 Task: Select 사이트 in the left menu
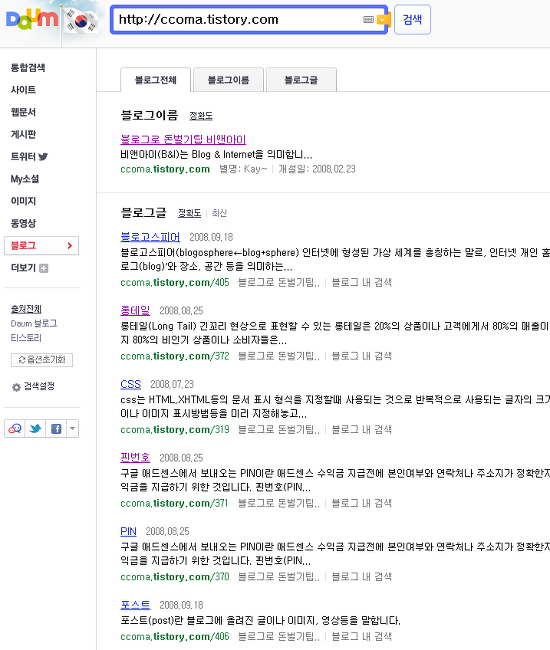click(x=23, y=90)
